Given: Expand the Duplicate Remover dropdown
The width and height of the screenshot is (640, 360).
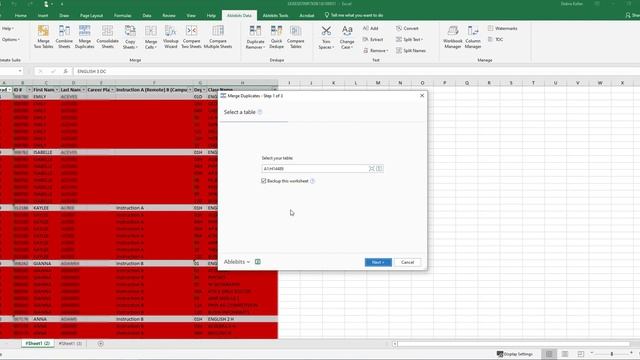Looking at the screenshot, I should [256, 37].
